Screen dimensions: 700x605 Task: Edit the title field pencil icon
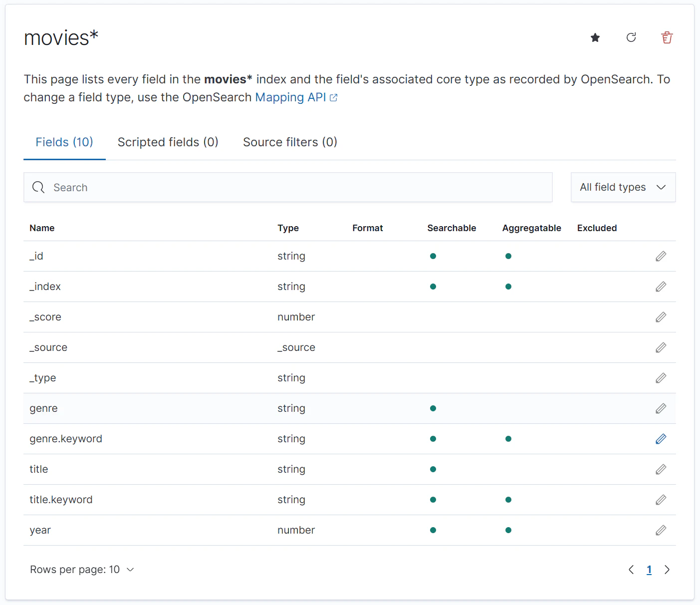pos(661,469)
